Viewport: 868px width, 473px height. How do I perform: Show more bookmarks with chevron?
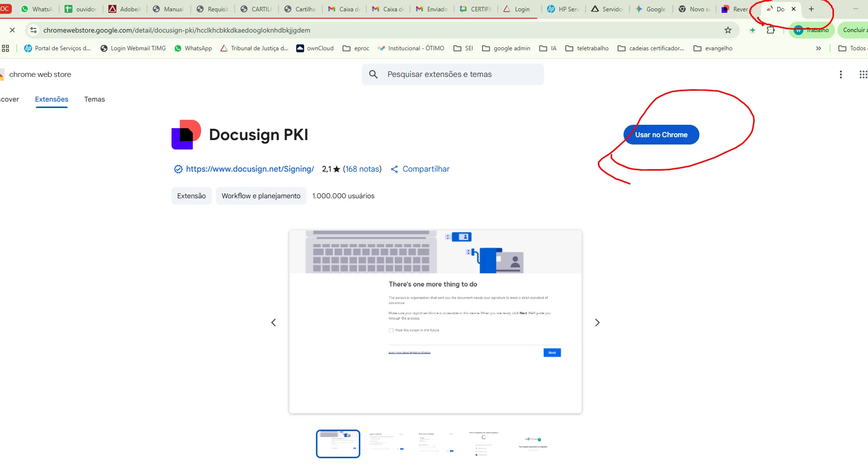819,48
